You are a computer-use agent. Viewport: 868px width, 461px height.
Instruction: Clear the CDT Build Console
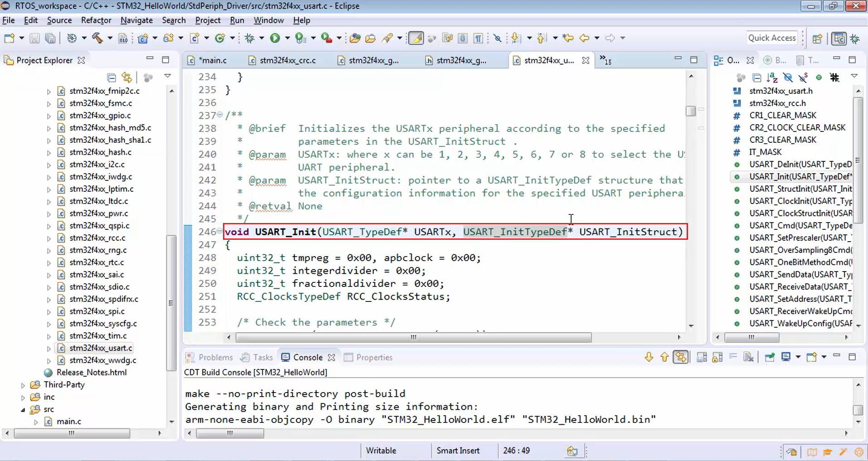pyautogui.click(x=749, y=357)
